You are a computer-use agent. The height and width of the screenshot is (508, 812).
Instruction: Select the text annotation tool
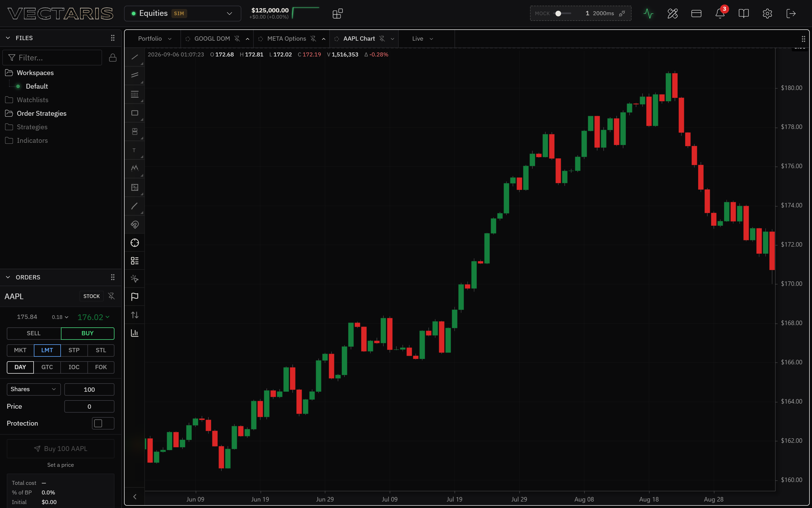(134, 150)
